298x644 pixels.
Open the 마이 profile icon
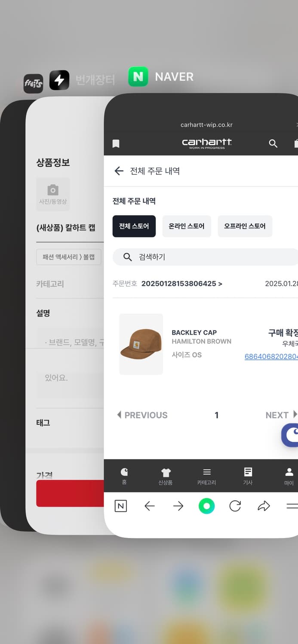point(289,476)
